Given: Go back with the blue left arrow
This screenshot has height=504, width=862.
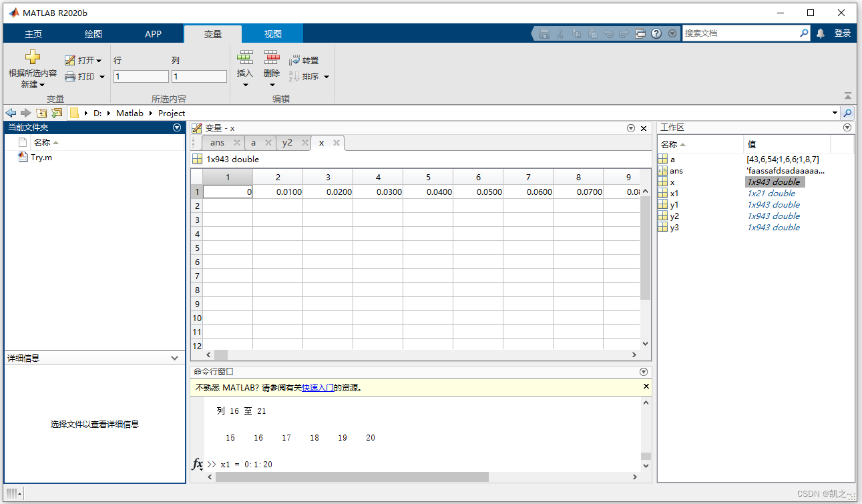Looking at the screenshot, I should click(11, 113).
